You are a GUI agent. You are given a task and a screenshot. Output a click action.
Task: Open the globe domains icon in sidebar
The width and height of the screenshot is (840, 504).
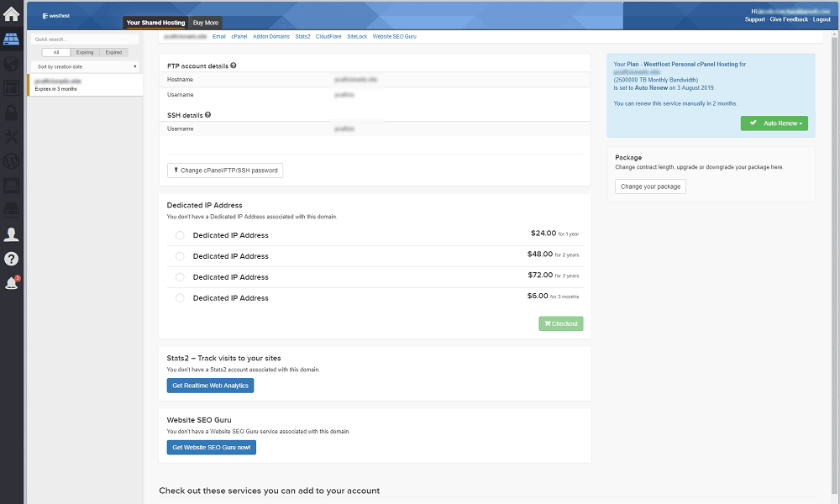[11, 64]
